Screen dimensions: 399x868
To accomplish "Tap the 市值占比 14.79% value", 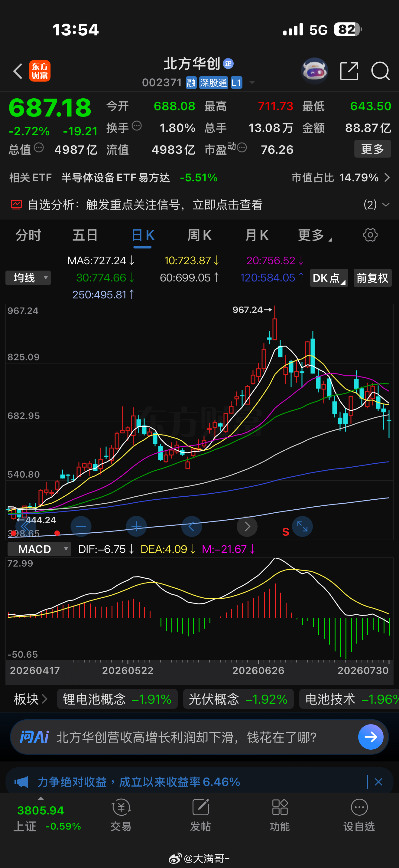I will pos(335,178).
